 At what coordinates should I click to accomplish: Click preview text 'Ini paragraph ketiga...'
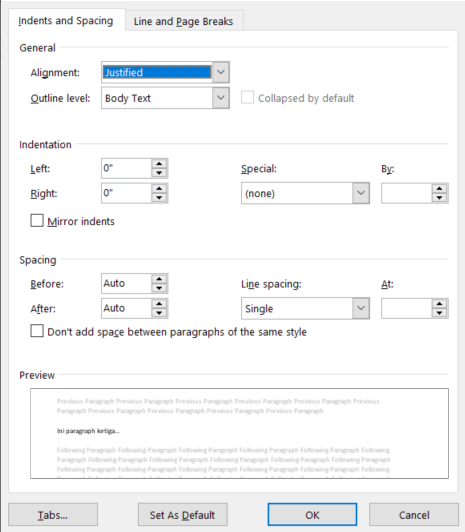(88, 431)
